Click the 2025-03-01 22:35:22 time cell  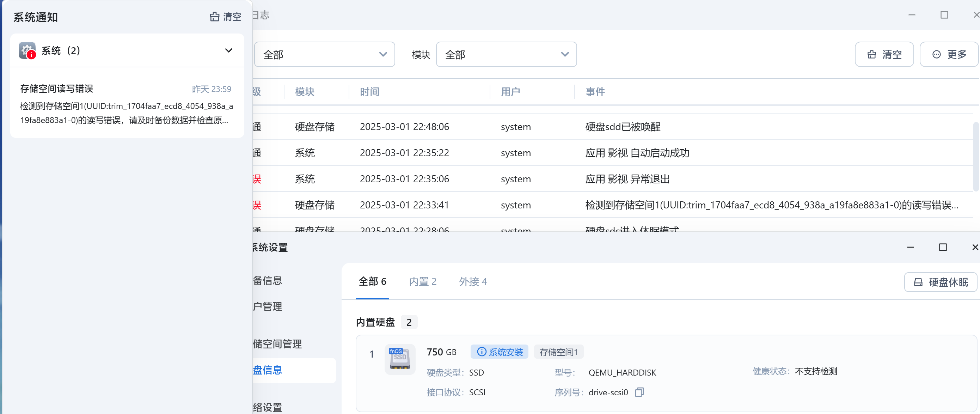(x=404, y=153)
